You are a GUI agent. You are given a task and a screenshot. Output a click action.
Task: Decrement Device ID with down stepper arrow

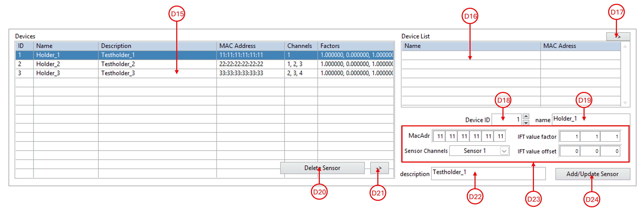[x=526, y=123]
